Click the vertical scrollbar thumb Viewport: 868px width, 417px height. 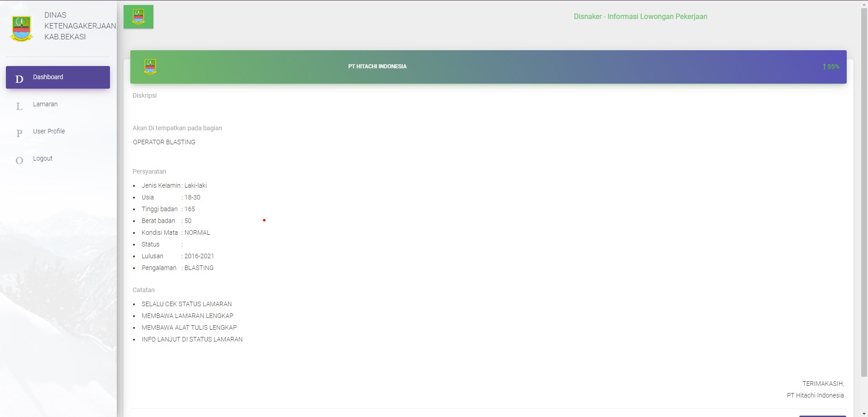(864, 190)
